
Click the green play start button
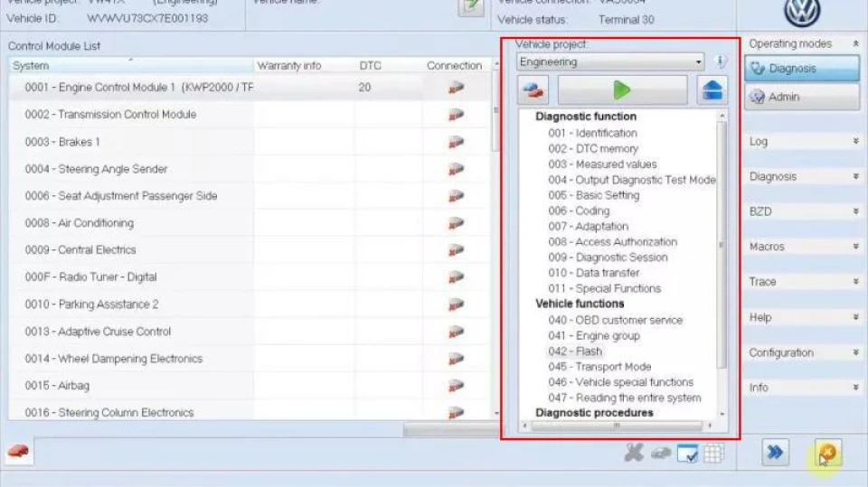click(622, 89)
